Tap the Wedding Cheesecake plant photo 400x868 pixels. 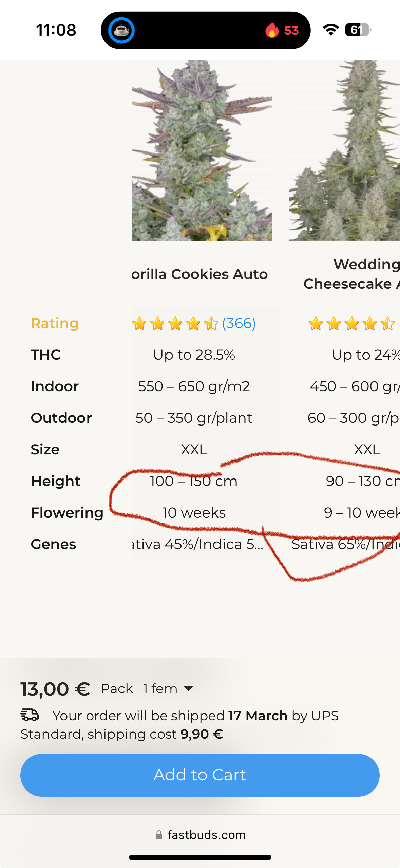(x=344, y=150)
